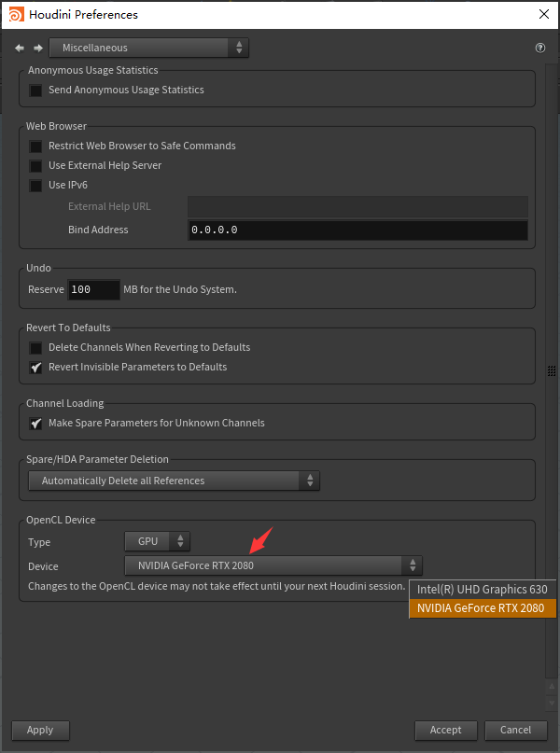Open the Miscellaneous preferences page dropdown
The height and width of the screenshot is (753, 560).
pyautogui.click(x=149, y=48)
